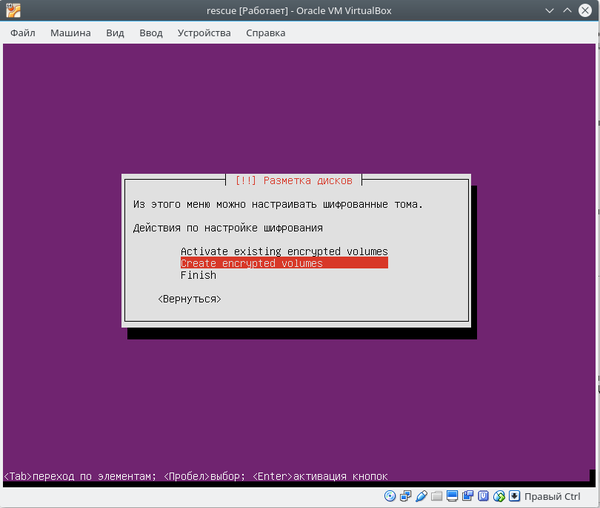This screenshot has width=600, height=508.
Task: Click the VirtualBox logo in title bar
Action: tap(13, 10)
